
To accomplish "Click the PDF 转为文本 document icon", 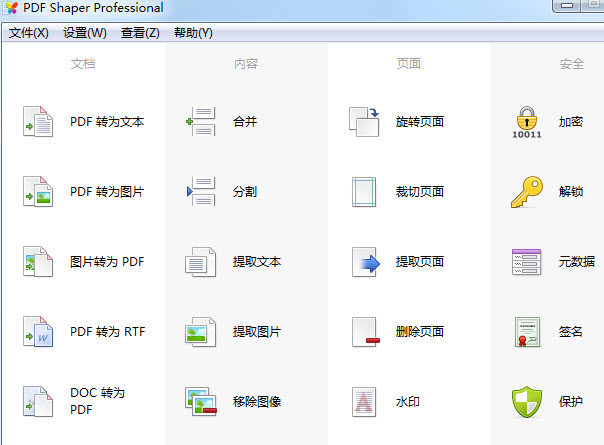I will click(x=38, y=122).
